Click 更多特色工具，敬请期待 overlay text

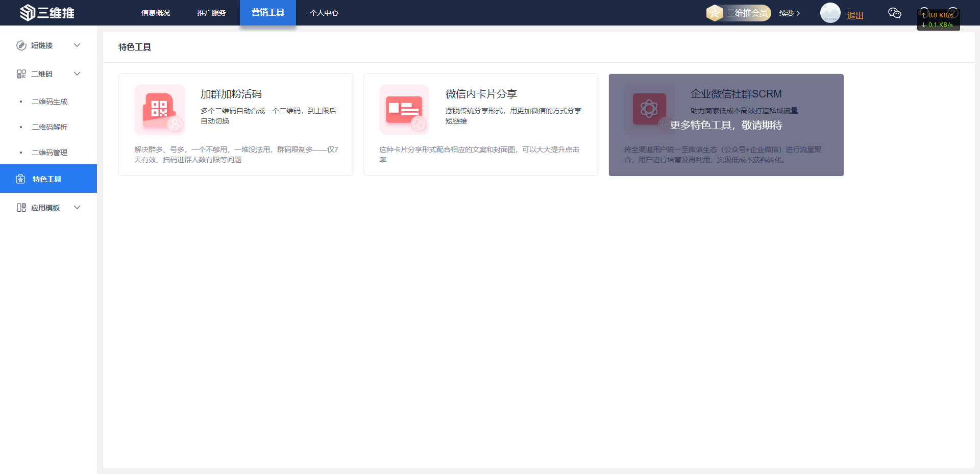point(726,126)
